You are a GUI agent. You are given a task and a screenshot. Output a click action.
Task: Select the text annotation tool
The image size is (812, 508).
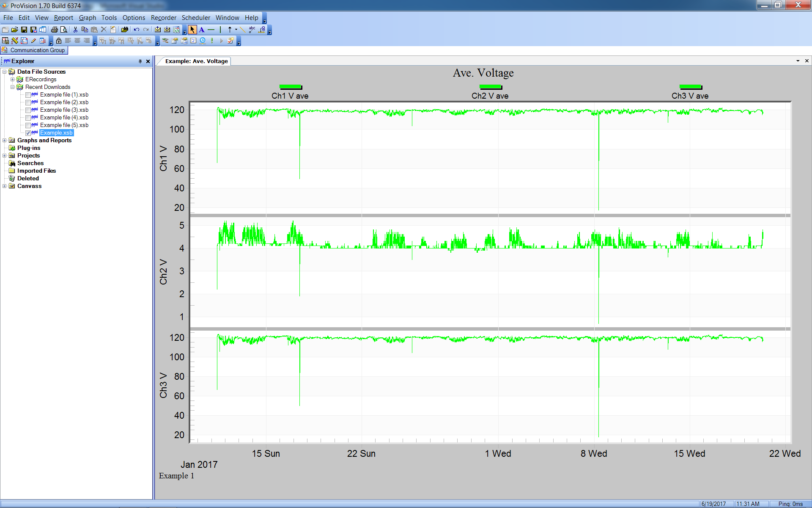point(202,30)
